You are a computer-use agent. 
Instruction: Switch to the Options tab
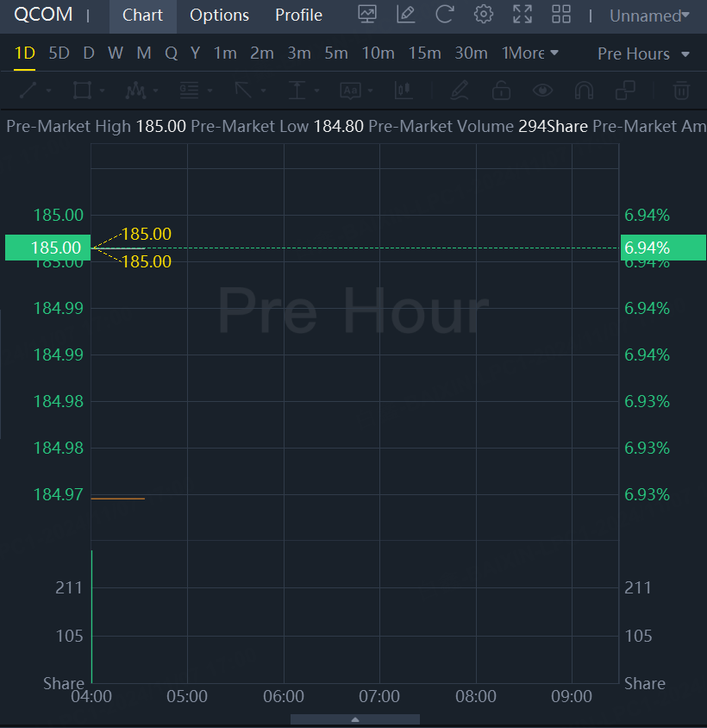(x=219, y=16)
